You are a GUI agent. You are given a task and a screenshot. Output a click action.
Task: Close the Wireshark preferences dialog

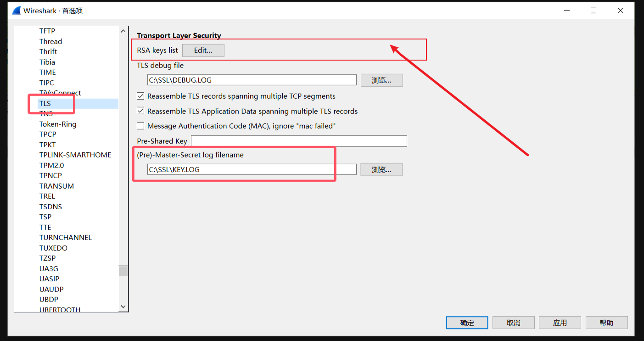click(x=621, y=11)
